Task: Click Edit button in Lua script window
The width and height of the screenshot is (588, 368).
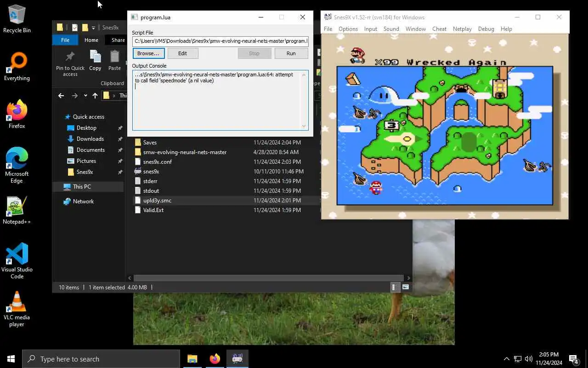Action: click(182, 53)
